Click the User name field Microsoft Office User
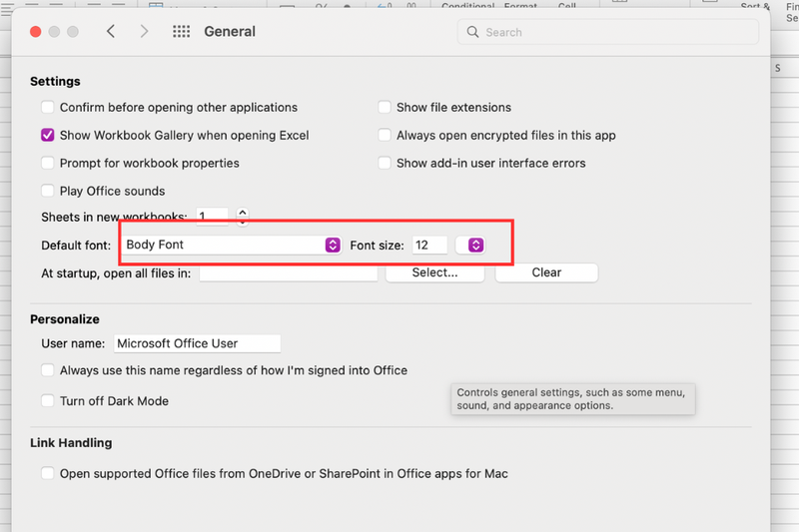This screenshot has width=799, height=532. point(197,343)
